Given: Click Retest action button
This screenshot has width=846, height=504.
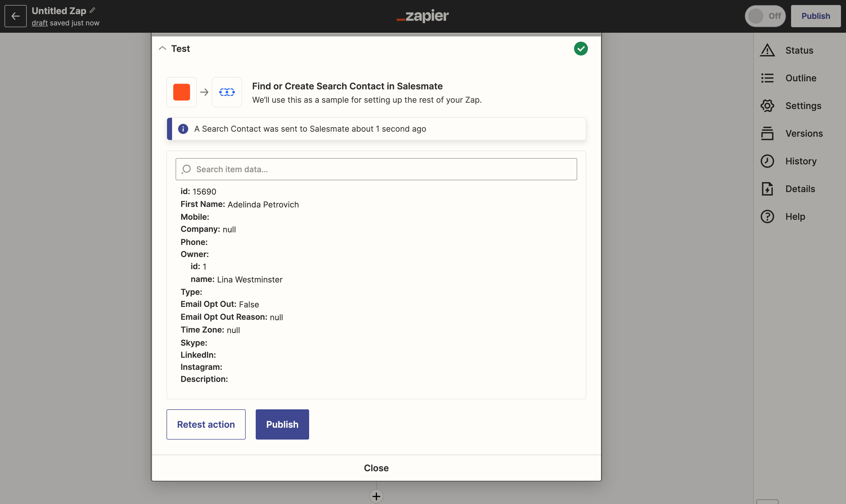Looking at the screenshot, I should pos(206,424).
